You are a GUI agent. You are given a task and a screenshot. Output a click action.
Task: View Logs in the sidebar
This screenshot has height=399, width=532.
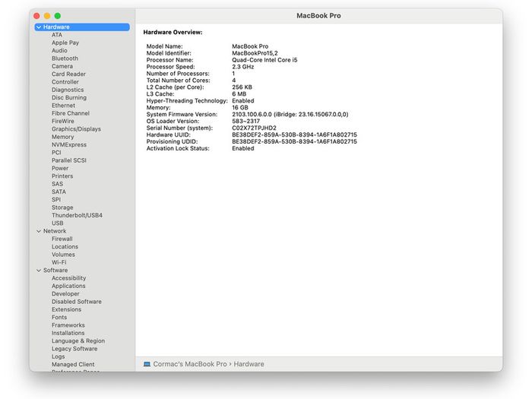[x=58, y=356]
